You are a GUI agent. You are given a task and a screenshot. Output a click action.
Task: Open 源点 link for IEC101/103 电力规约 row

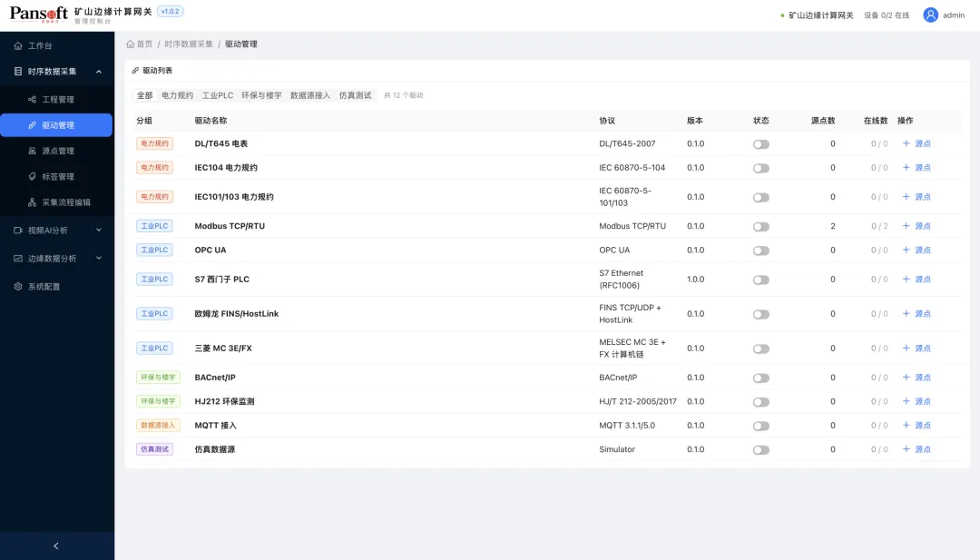(x=923, y=197)
